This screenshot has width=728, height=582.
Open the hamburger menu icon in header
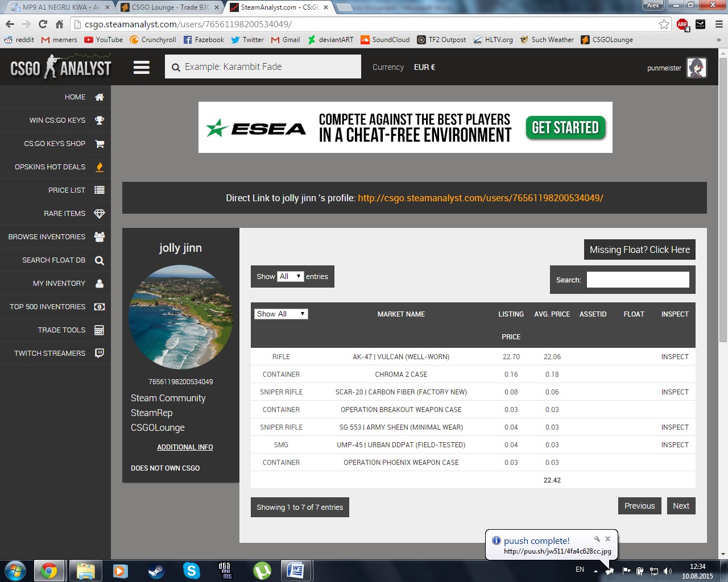(142, 68)
